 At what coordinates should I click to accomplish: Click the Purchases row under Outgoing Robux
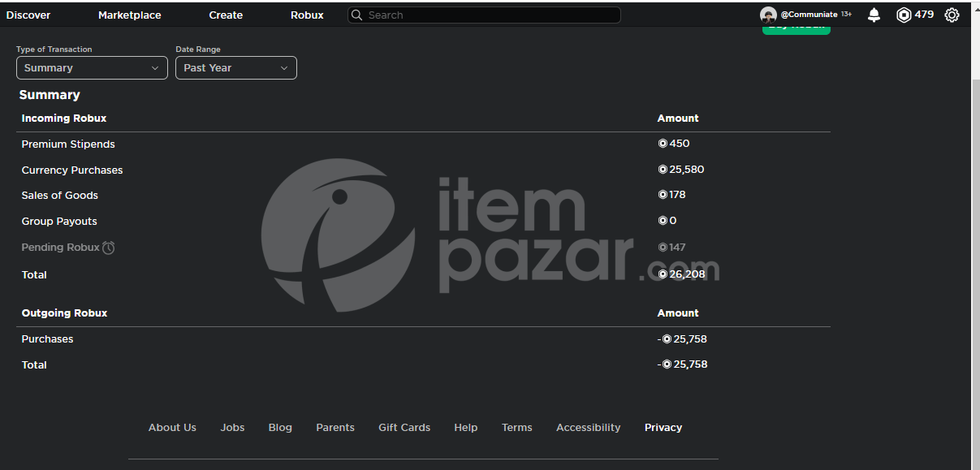(48, 339)
